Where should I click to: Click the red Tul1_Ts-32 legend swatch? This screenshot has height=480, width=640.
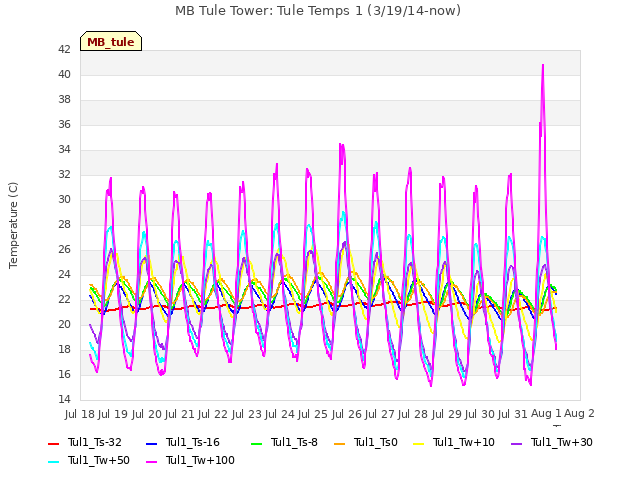(x=53, y=443)
